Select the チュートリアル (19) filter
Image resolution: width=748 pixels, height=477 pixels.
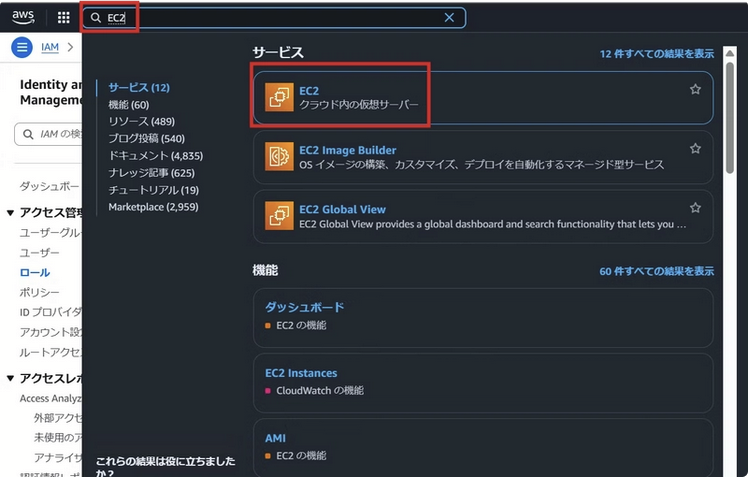pos(154,190)
